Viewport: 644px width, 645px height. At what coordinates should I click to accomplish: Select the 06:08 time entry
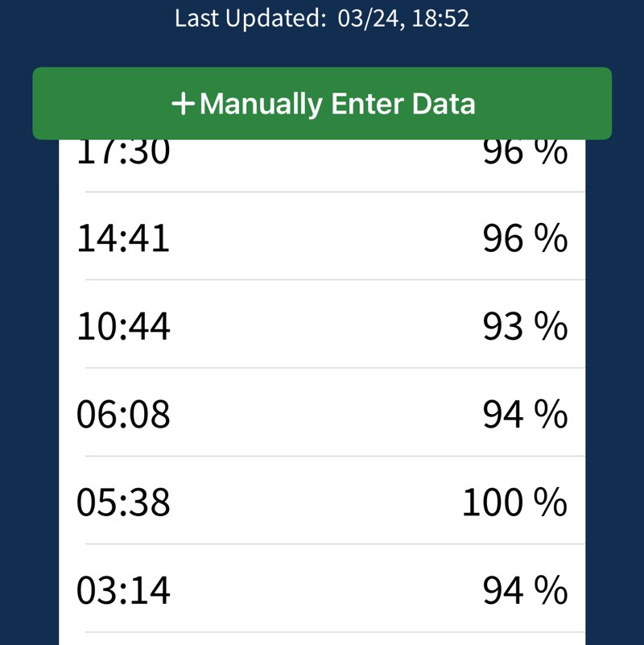click(123, 415)
